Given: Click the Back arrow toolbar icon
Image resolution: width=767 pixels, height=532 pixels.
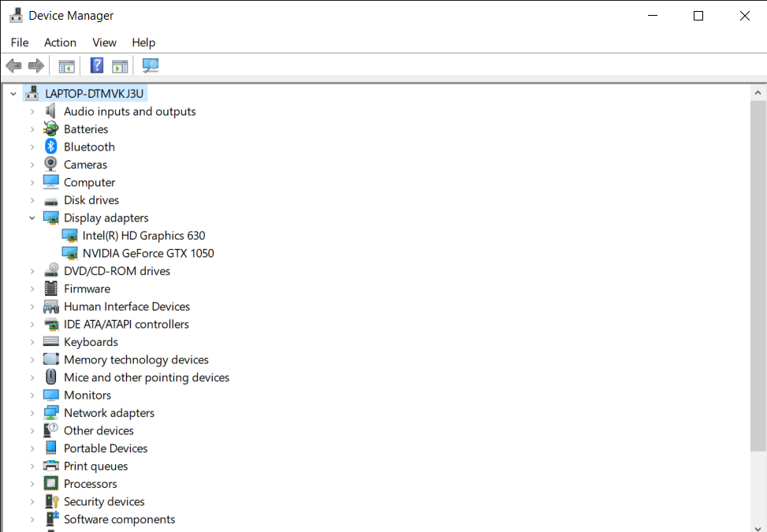Looking at the screenshot, I should tap(13, 65).
